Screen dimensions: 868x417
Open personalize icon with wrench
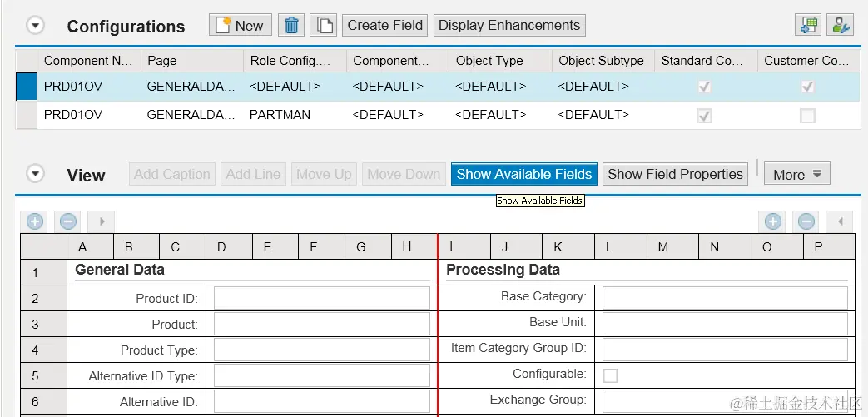click(x=840, y=26)
